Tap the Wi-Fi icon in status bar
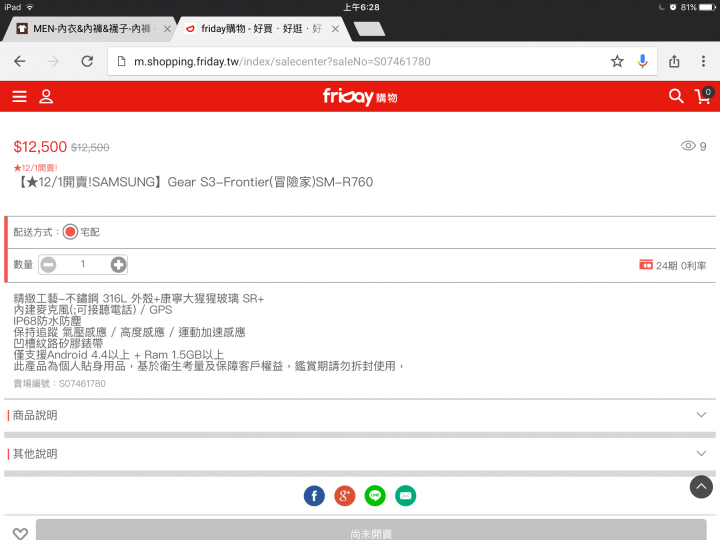The image size is (720, 540). (x=30, y=7)
